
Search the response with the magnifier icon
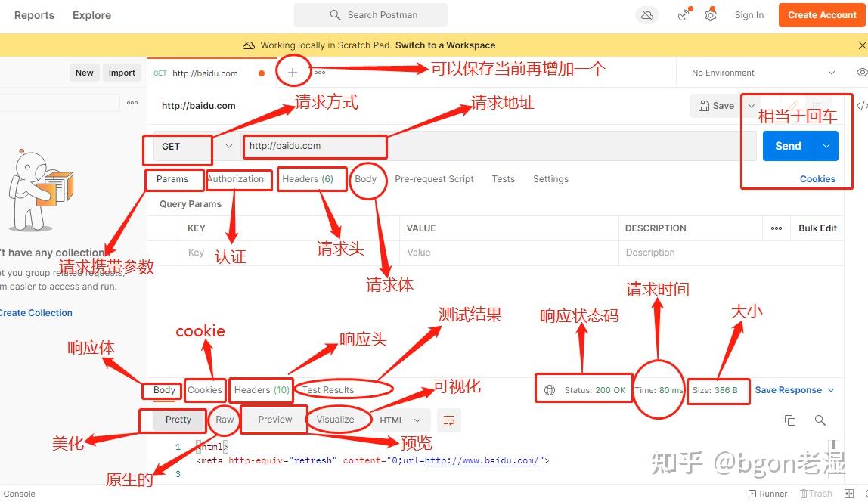(x=820, y=420)
